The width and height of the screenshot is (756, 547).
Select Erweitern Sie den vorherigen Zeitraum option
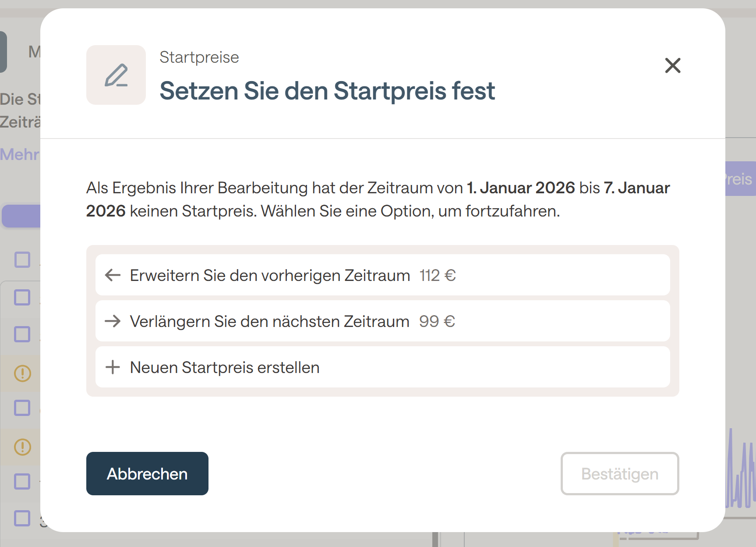pos(383,275)
